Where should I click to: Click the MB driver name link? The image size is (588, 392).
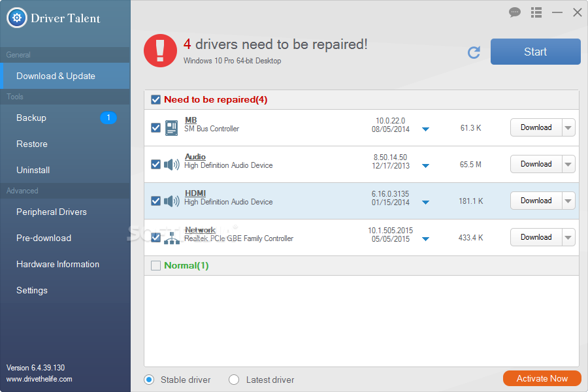191,120
